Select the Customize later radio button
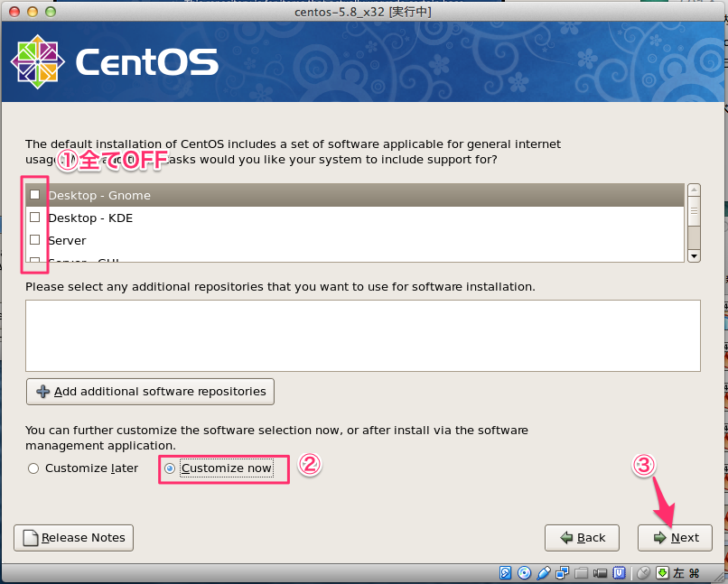The height and width of the screenshot is (584, 728). click(33, 468)
